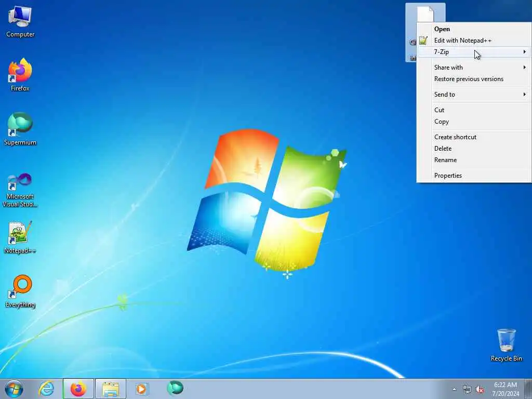The width and height of the screenshot is (532, 399).
Task: Choose Cut from the context menu
Action: (x=474, y=110)
